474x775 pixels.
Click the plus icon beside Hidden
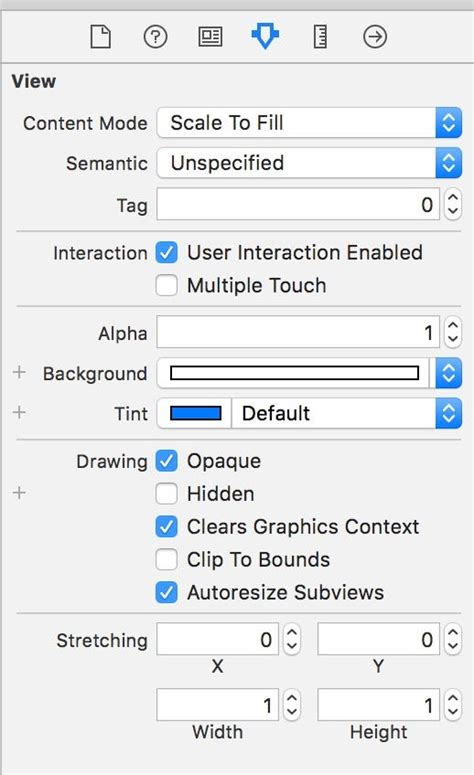click(x=19, y=493)
